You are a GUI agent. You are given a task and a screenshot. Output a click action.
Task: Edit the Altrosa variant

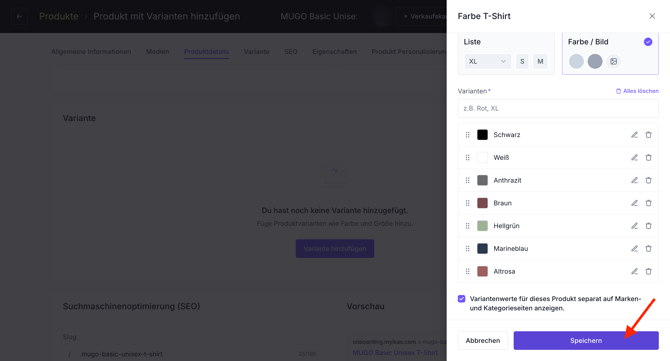click(x=634, y=271)
